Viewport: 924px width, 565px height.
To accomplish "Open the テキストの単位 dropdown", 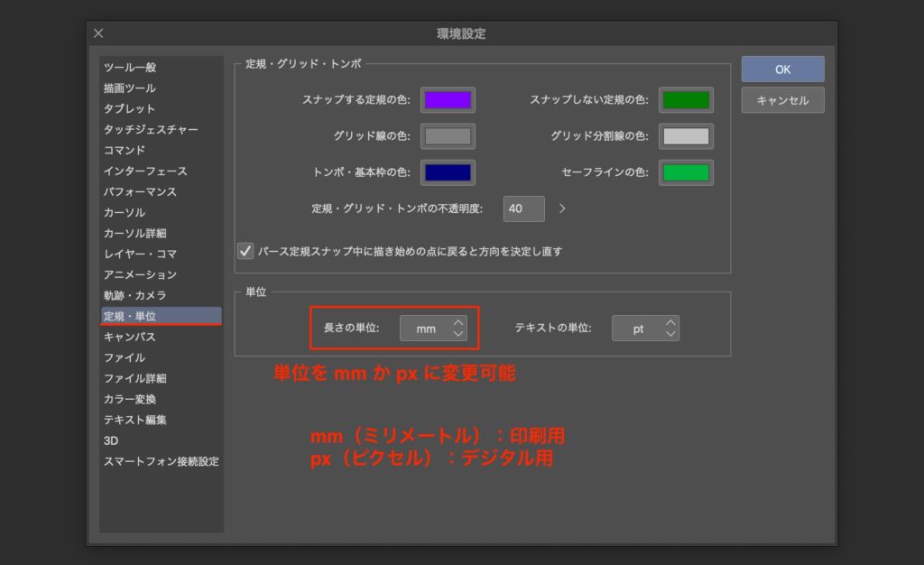I will pos(645,329).
